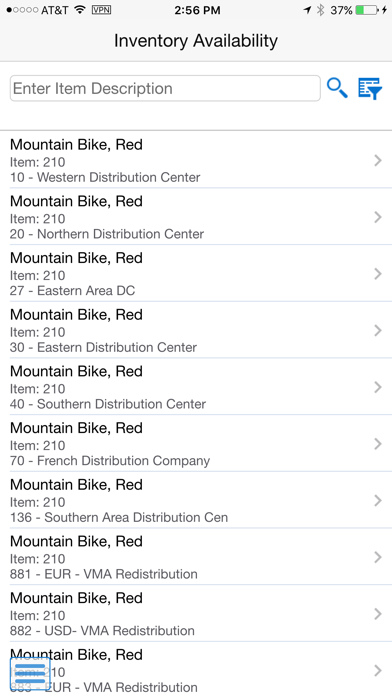Select the 30 - Eastern Distribution Center item

click(196, 330)
